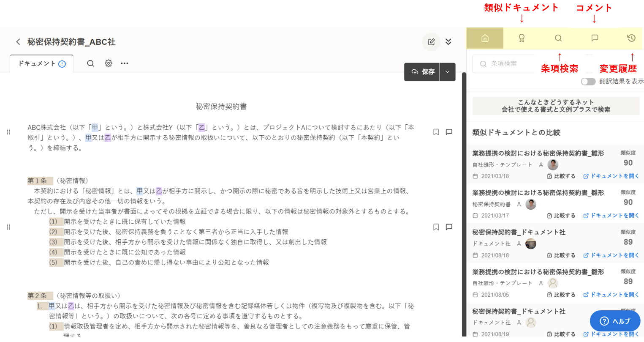Image resolution: width=644 pixels, height=342 pixels.
Task: Switch to the home tab in side panel
Action: pos(485,38)
